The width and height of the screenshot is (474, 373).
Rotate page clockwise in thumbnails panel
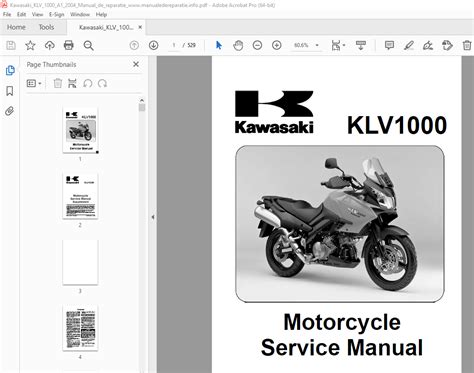(102, 83)
